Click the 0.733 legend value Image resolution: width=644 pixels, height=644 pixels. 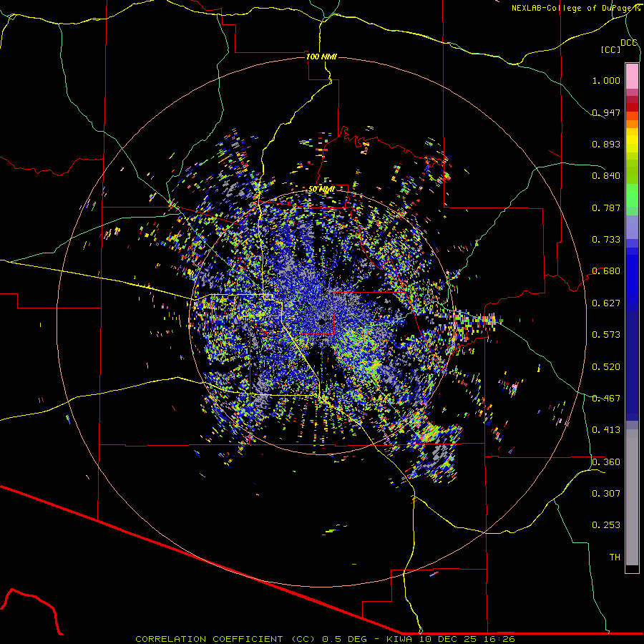coord(606,240)
